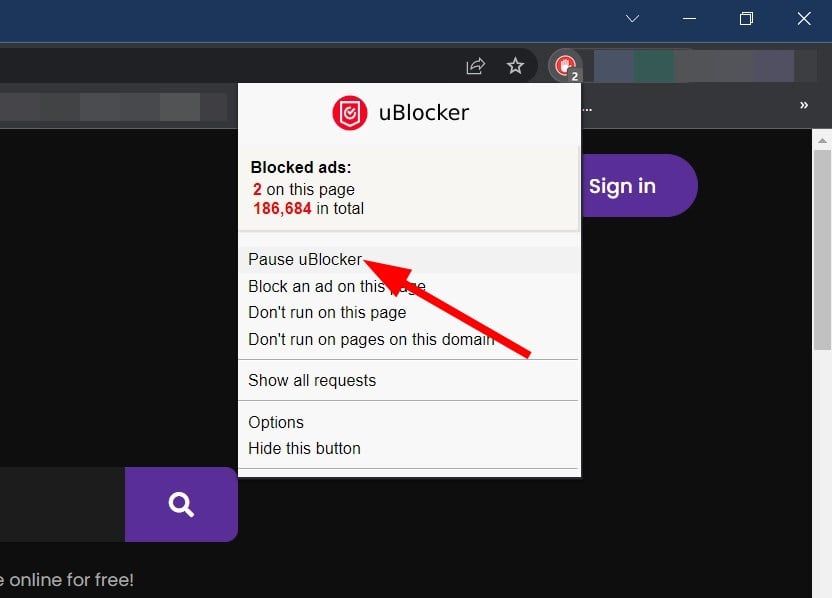The height and width of the screenshot is (598, 832).
Task: Open uBlocker Options
Action: click(408, 422)
